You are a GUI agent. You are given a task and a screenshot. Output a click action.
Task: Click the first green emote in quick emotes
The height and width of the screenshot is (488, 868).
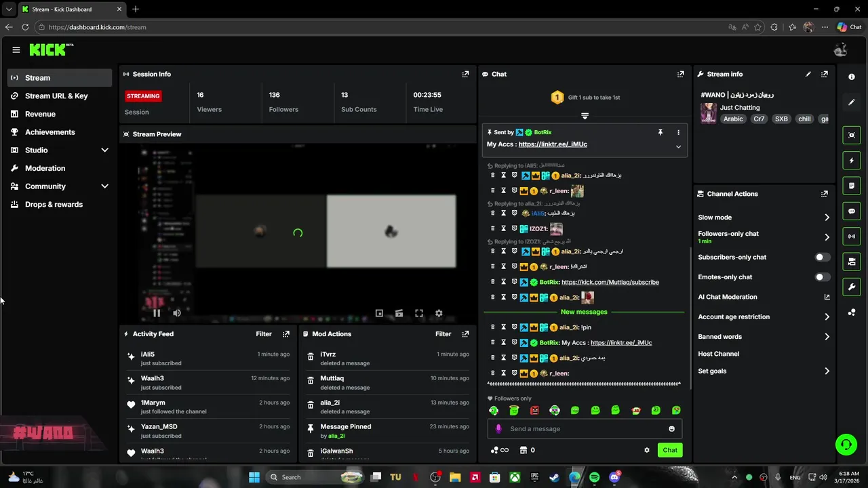pos(494,410)
